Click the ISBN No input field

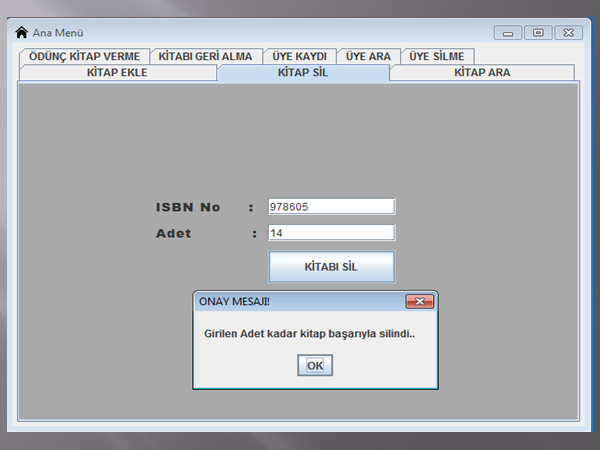click(x=331, y=207)
